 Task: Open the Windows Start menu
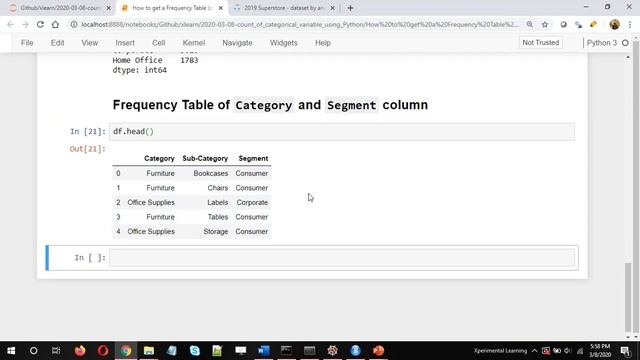(11, 351)
